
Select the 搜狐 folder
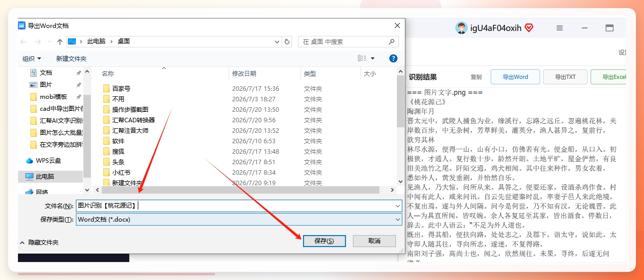click(118, 151)
